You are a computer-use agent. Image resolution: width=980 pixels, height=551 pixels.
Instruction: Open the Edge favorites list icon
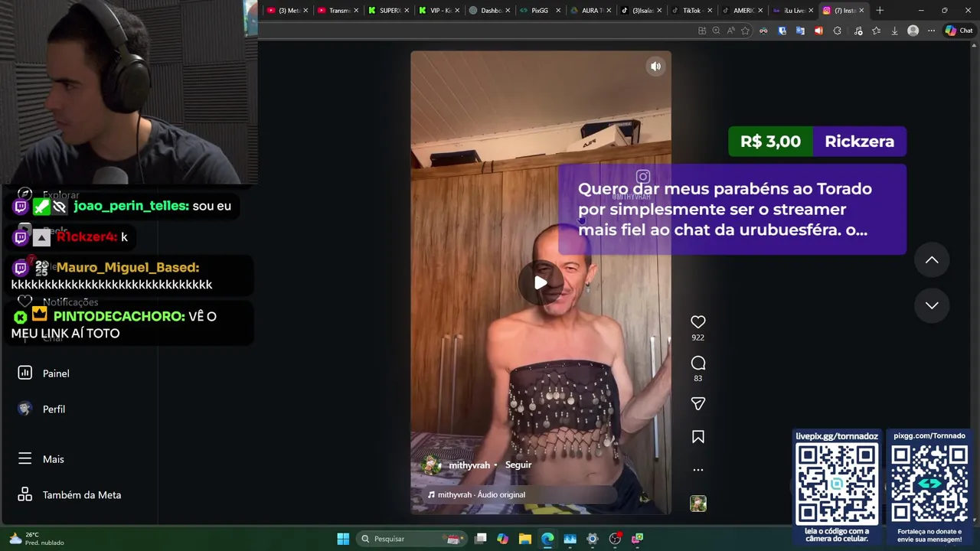click(x=876, y=31)
